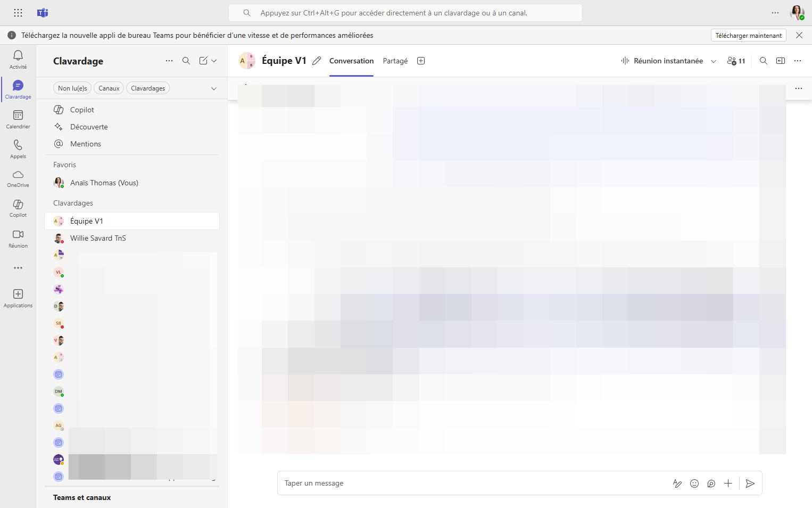
Task: Click the Taper un message field
Action: (474, 484)
